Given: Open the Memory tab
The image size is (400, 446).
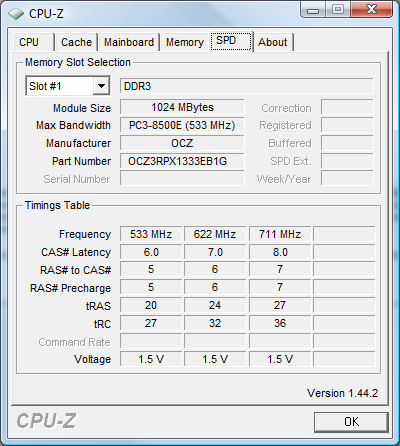Looking at the screenshot, I should 185,42.
